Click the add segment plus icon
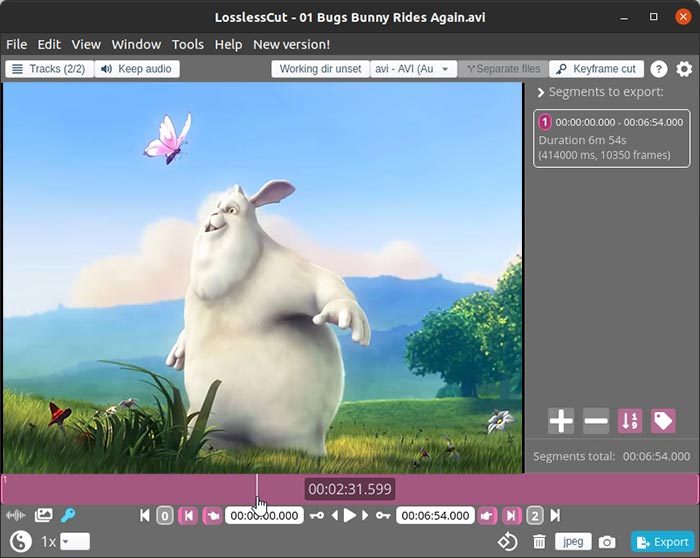 [561, 421]
